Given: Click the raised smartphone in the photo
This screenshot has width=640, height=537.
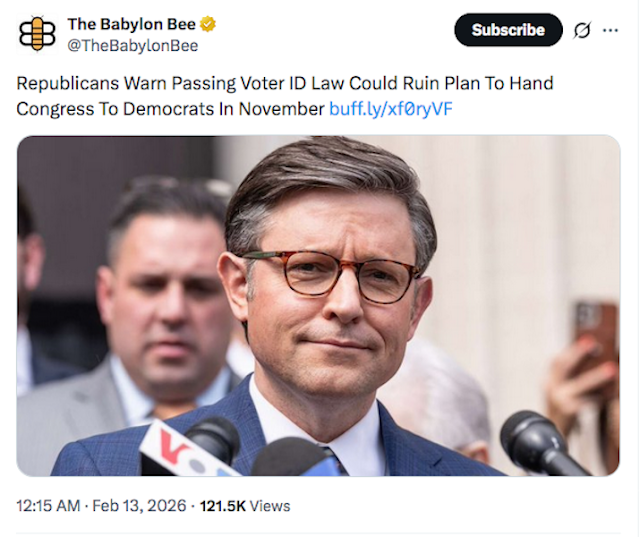Looking at the screenshot, I should tap(595, 330).
